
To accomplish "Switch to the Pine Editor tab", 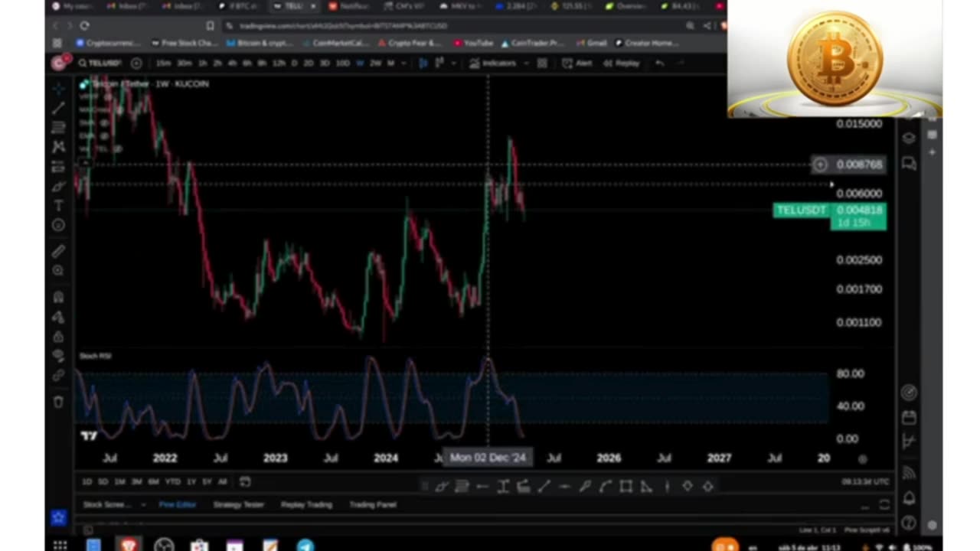I will click(177, 505).
